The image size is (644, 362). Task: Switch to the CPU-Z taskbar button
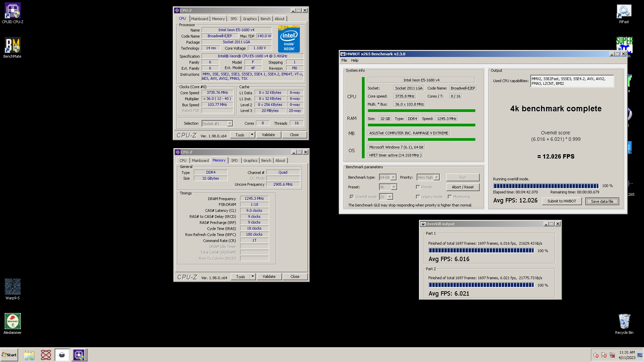click(x=79, y=355)
